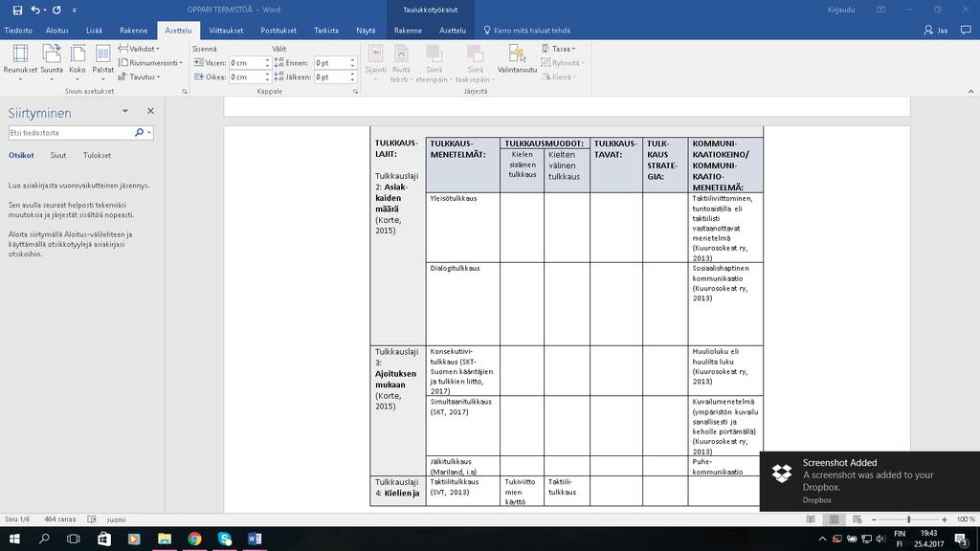Screen dimensions: 980x551
Task: Switch to Read Mode view in status bar
Action: coord(811,519)
